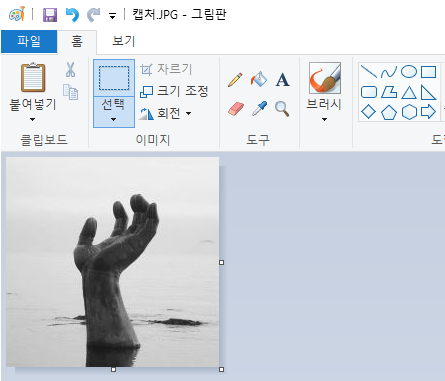Select the Color picker eyedropper tool
This screenshot has width=445, height=381.
[x=259, y=109]
